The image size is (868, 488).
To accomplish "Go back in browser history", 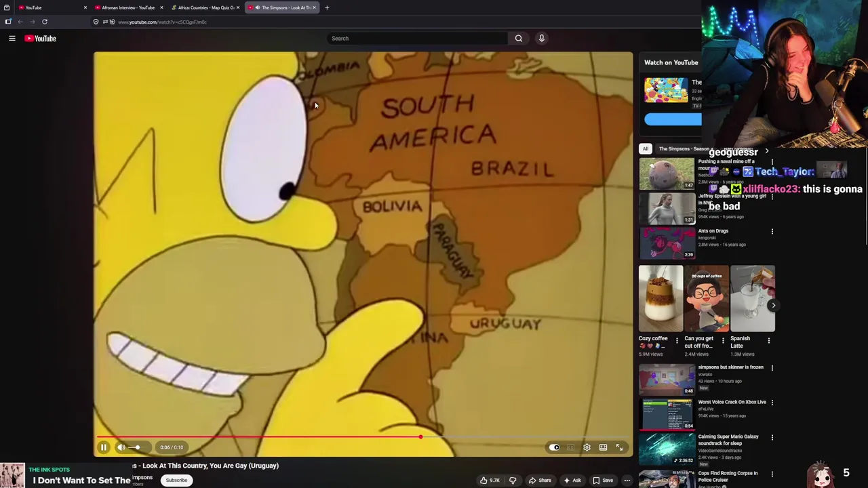I will 20,22.
